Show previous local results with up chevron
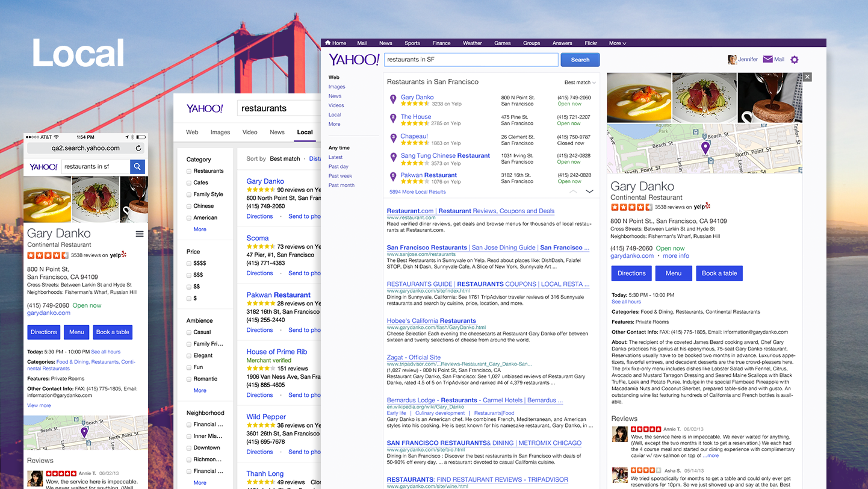Viewport: 868px width, 489px height. [x=573, y=192]
